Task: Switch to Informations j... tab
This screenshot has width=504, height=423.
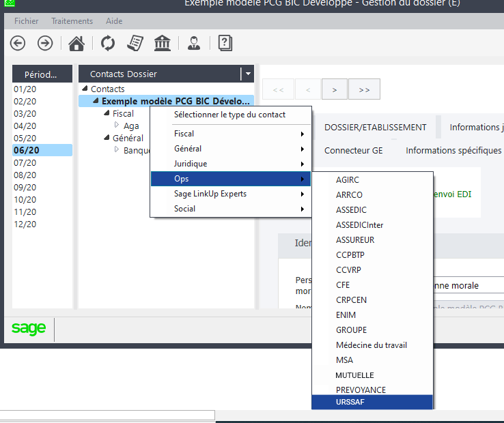Action: point(476,128)
